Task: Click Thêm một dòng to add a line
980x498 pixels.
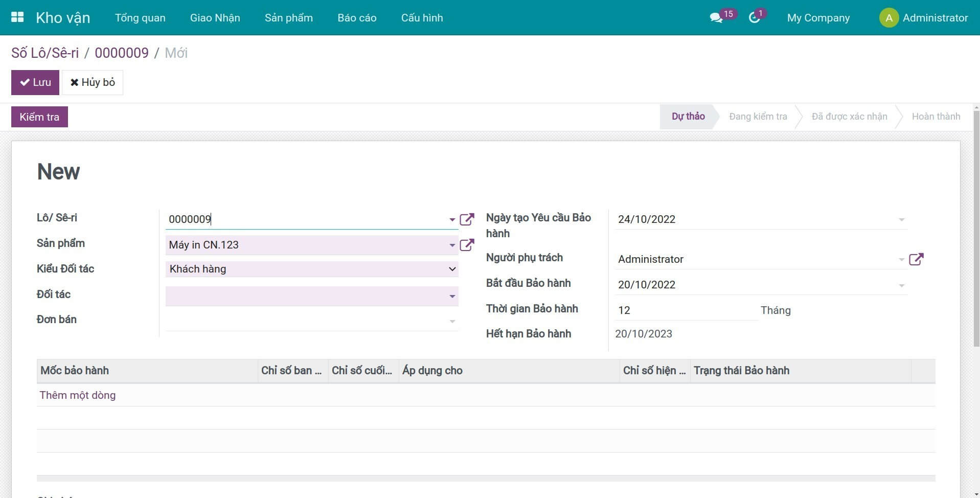Action: tap(78, 395)
